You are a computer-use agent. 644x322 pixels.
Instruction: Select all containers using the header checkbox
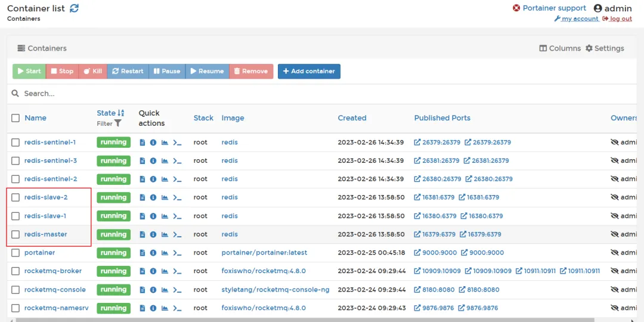tap(15, 118)
